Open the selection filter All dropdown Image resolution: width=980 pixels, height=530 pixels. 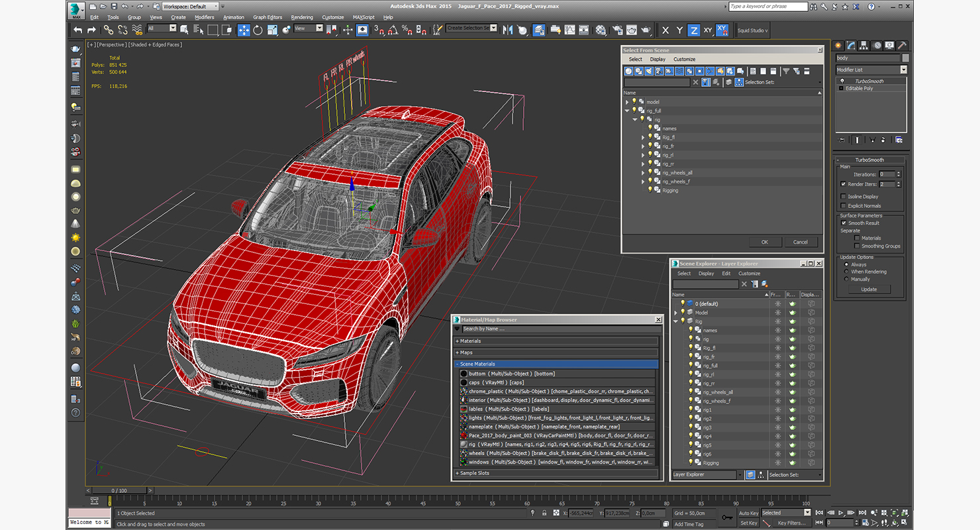(x=162, y=28)
